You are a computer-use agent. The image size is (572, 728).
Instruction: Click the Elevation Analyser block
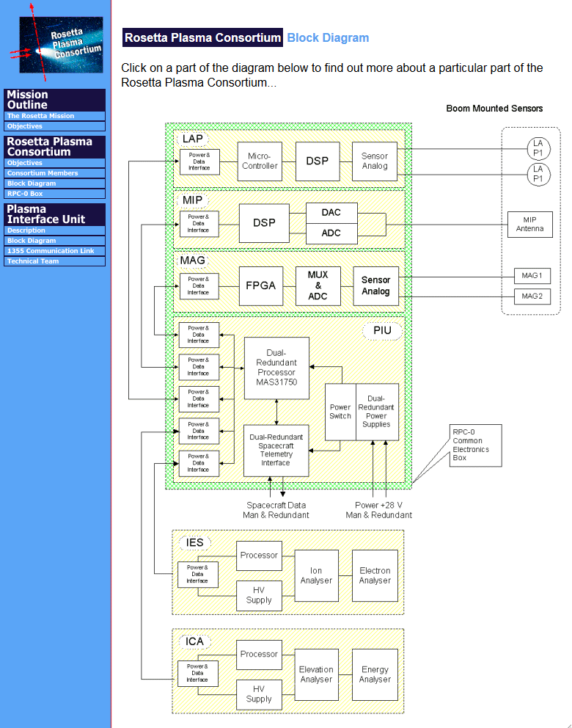[316, 674]
